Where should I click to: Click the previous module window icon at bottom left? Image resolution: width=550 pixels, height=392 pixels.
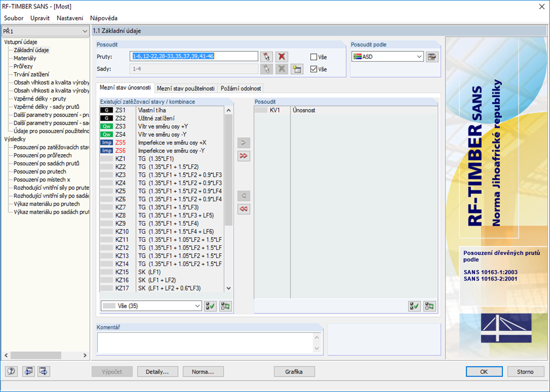[28, 371]
